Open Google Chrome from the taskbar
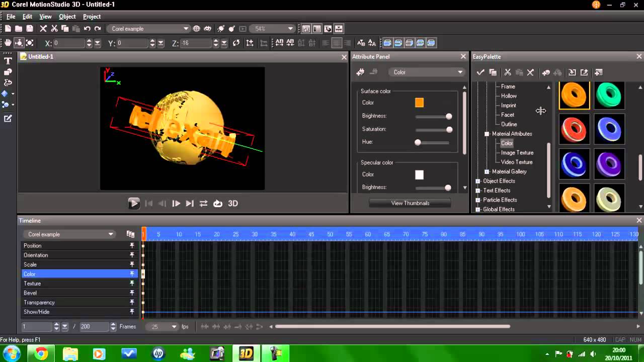The width and height of the screenshot is (644, 362). point(41,354)
